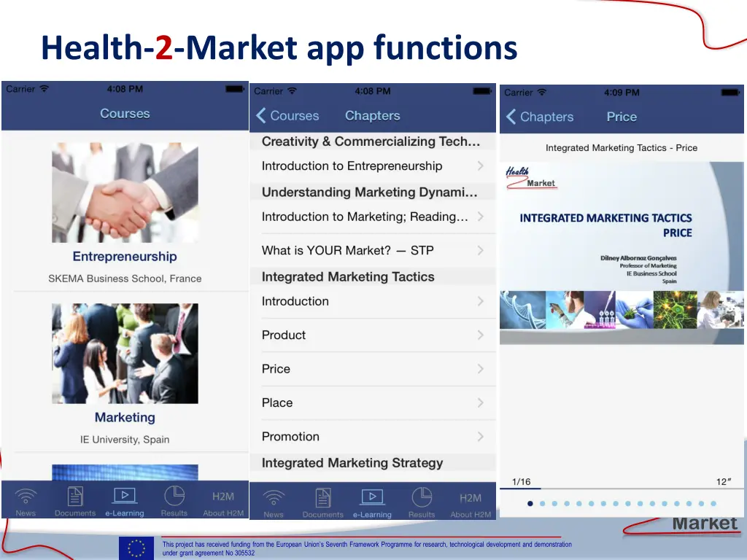Open Introduction to Marketing; Reading chapter
Viewport: 747px width, 560px height.
point(373,217)
